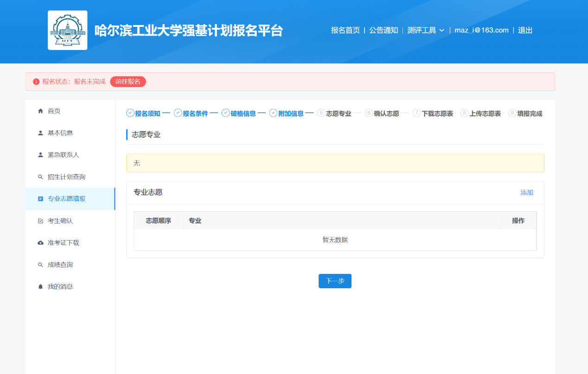Click the person icon beside 紧急联系人
The height and width of the screenshot is (374, 588).
tap(40, 155)
